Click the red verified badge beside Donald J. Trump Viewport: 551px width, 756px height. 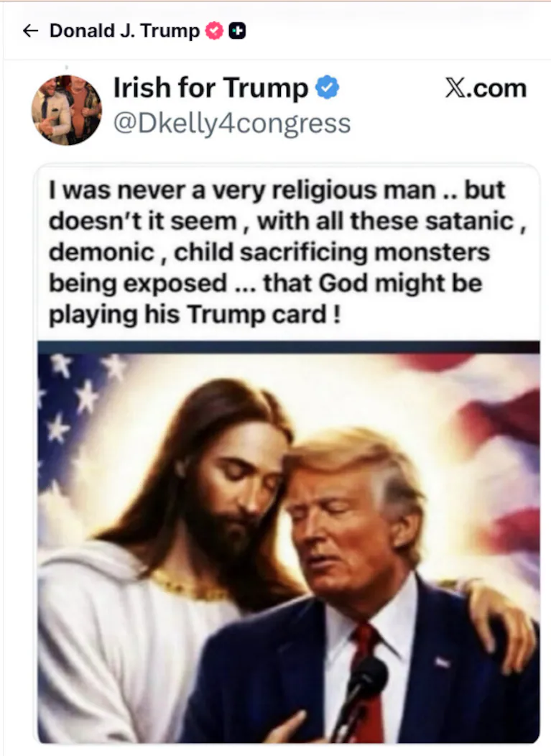point(214,31)
